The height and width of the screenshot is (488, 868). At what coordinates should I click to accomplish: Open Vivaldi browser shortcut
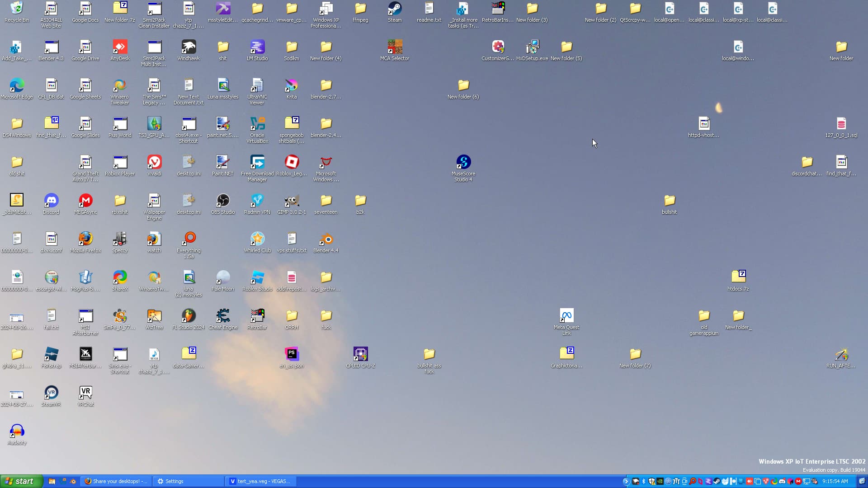pyautogui.click(x=154, y=166)
